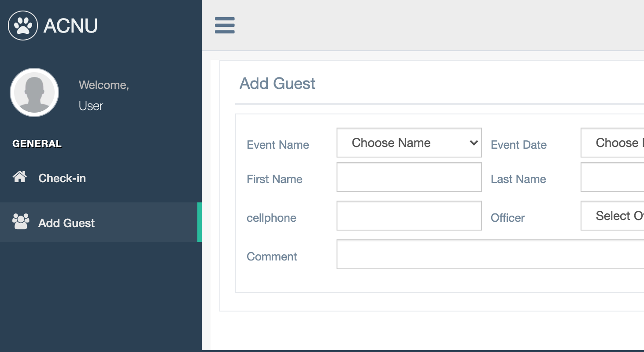
Task: Select the Add Guest sidebar item
Action: [x=67, y=223]
